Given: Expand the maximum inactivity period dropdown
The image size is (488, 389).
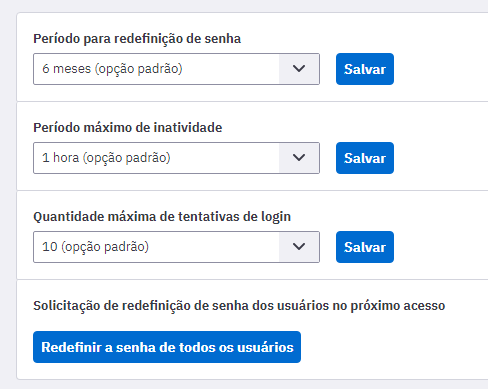Looking at the screenshot, I should [x=176, y=158].
